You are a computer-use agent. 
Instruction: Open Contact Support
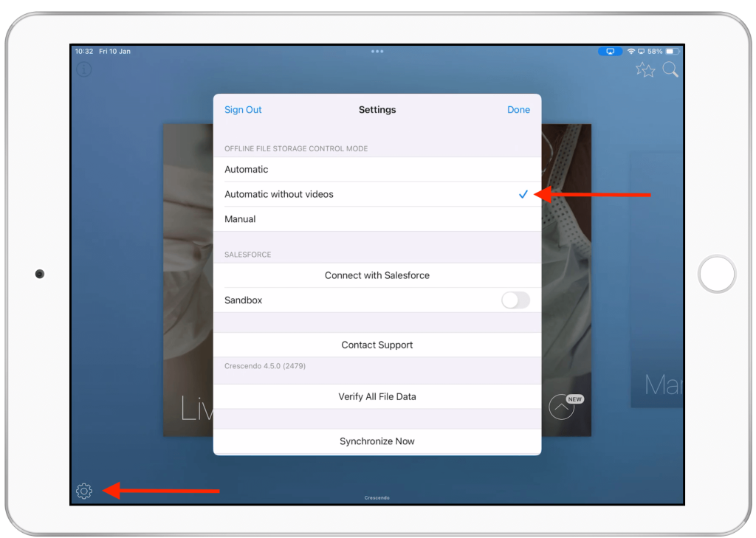click(377, 344)
